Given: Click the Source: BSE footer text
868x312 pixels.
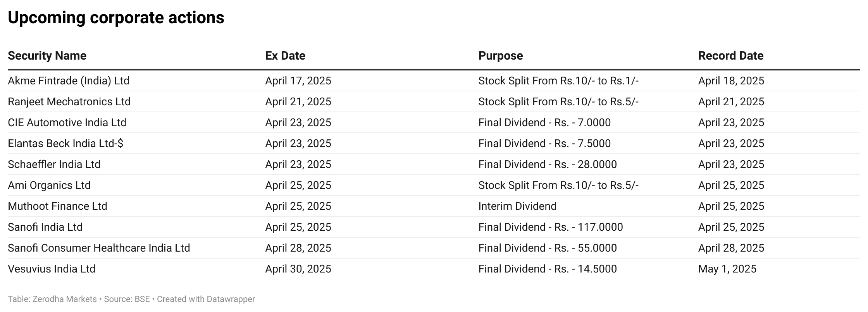Looking at the screenshot, I should 127,299.
